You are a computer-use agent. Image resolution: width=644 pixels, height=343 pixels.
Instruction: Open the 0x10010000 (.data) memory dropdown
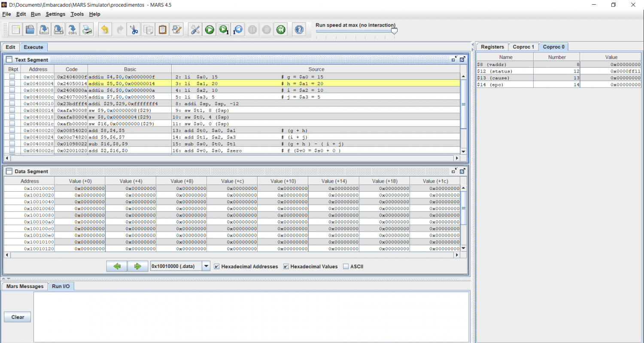206,266
